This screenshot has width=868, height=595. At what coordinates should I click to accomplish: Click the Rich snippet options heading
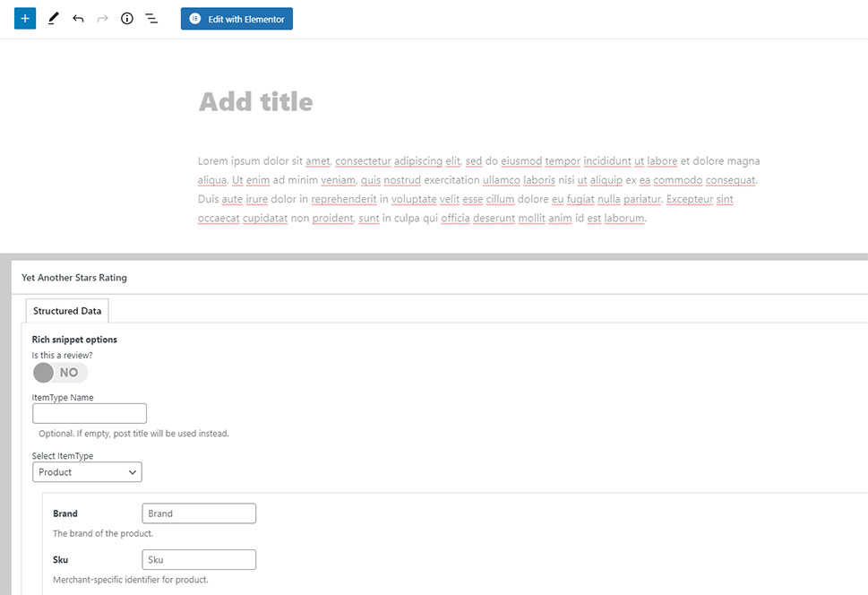74,340
